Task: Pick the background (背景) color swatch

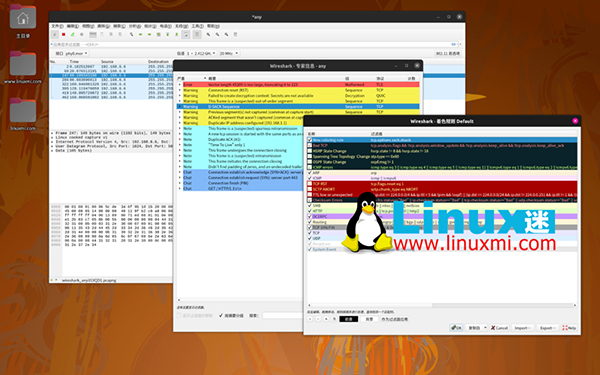Action: (369, 319)
